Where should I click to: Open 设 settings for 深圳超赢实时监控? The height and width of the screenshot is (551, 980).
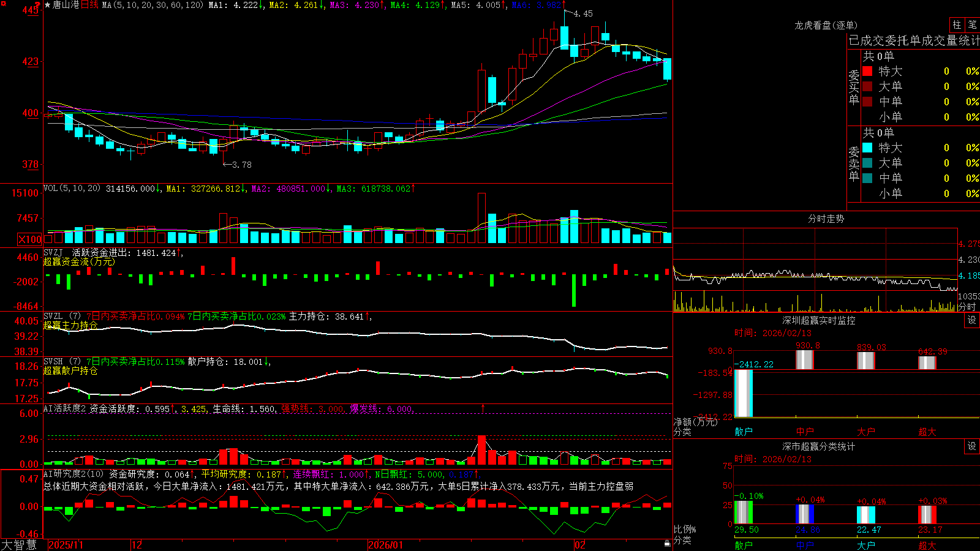click(972, 320)
